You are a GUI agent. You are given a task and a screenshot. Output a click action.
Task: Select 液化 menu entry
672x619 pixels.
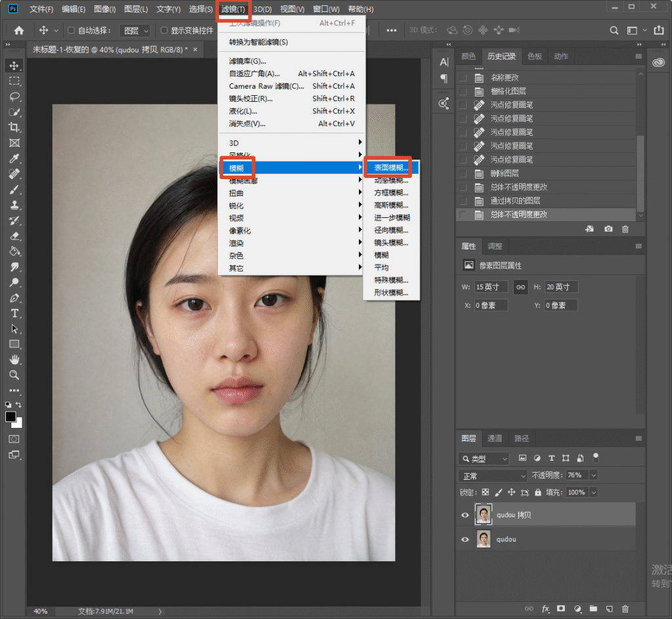[291, 111]
